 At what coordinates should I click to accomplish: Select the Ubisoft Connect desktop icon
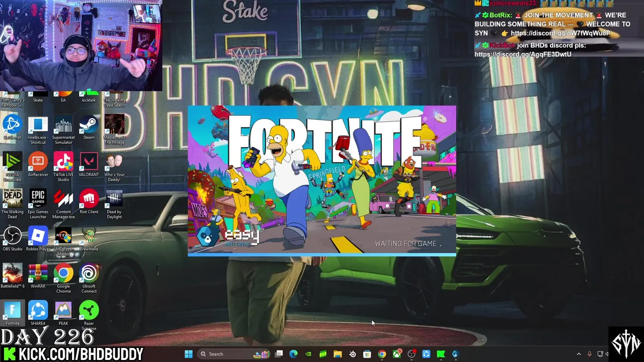(89, 279)
